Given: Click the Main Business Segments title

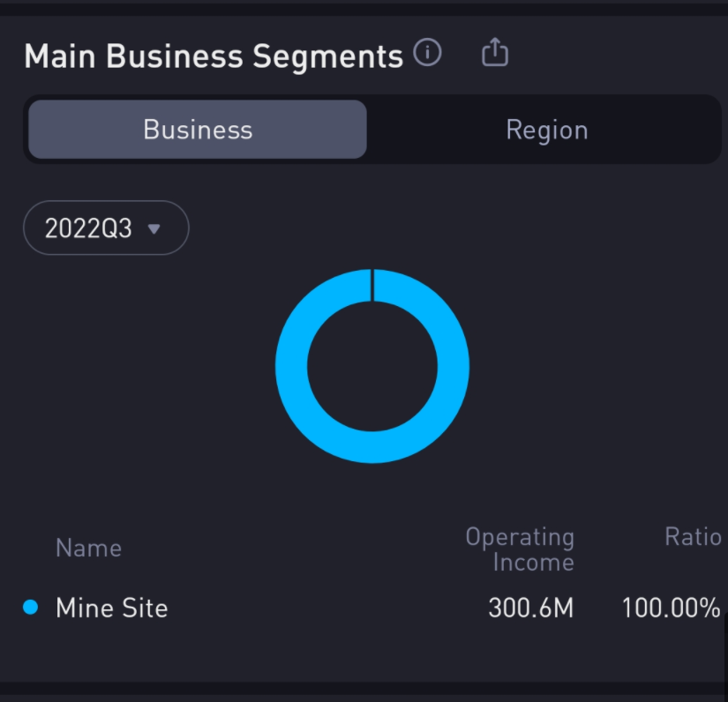Looking at the screenshot, I should [x=214, y=56].
